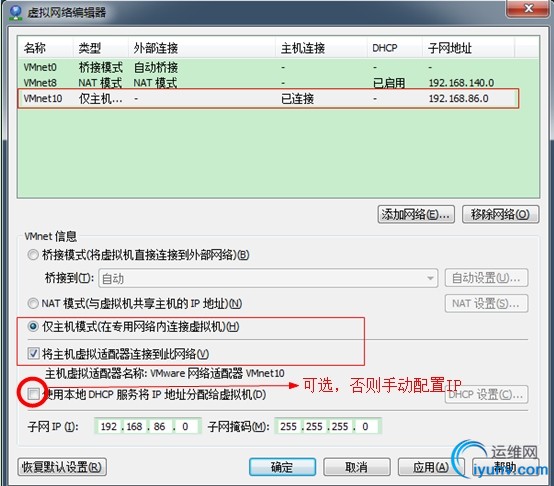Click 恢复默认设置(R) button
554x486 pixels.
(62, 467)
